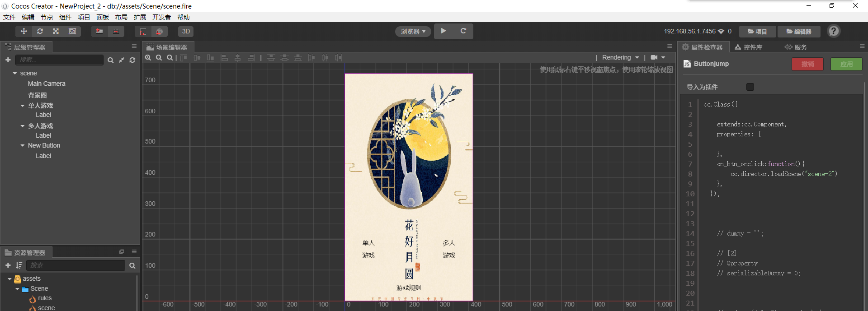
Task: Open the 编辑器 editor folder button
Action: point(799,32)
